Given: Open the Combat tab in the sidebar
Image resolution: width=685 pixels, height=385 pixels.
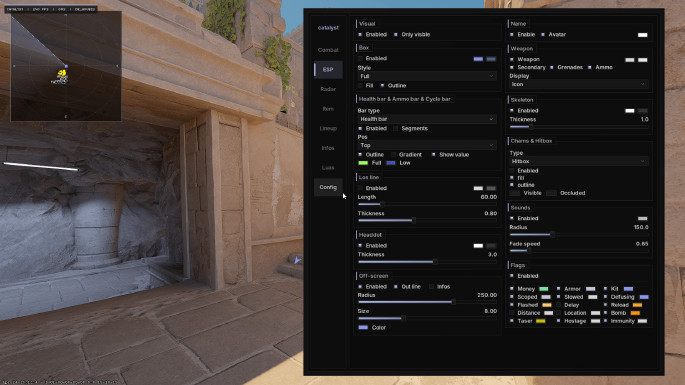Looking at the screenshot, I should 328,50.
